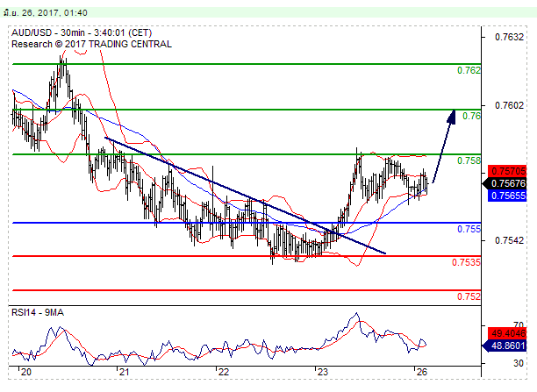Click the red 0.752 support level label
The height and width of the screenshot is (392, 537).
point(469,296)
